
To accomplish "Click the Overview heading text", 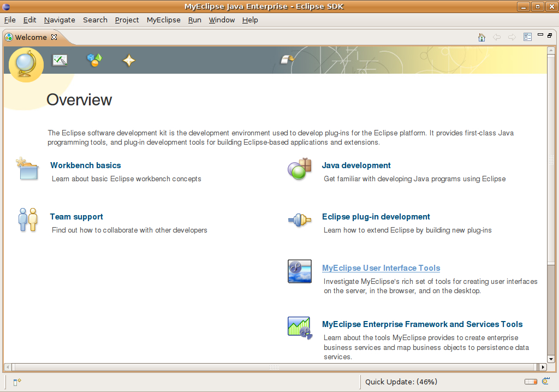I will tap(79, 99).
